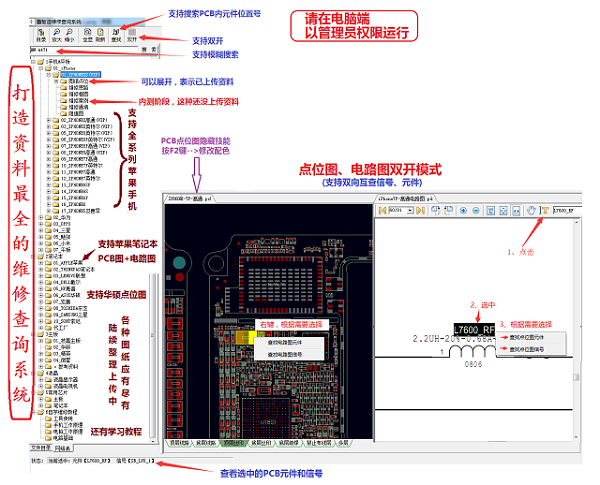Switch to the PCB 点位图 document tab
This screenshot has height=485, width=600.
point(190,199)
